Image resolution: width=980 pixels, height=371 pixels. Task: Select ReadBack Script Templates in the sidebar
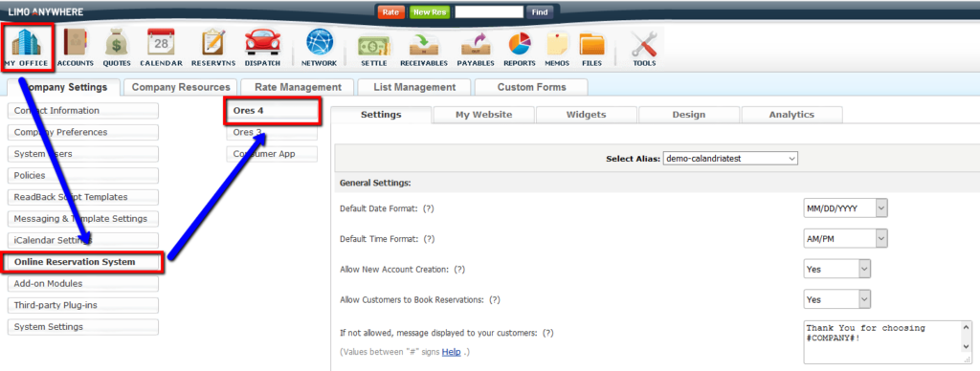83,197
